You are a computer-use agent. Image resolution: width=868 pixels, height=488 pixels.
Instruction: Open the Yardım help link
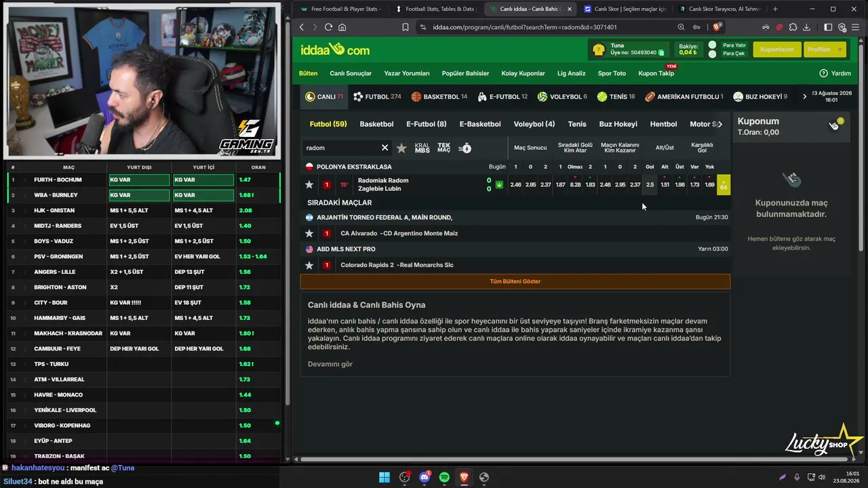pos(835,73)
